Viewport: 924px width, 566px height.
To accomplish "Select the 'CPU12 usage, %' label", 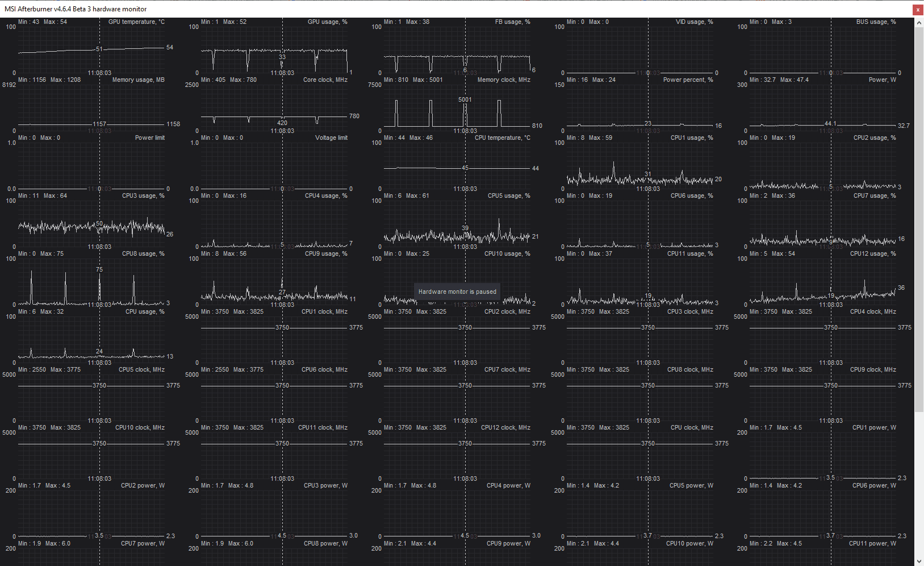I will pyautogui.click(x=873, y=253).
